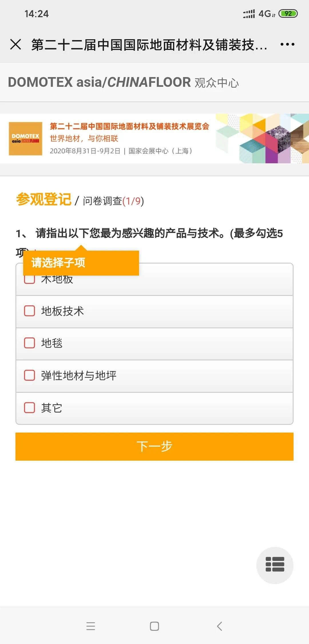Check the 弹性地材与地坪 checkbox
Image resolution: width=309 pixels, height=644 pixels.
(29, 375)
